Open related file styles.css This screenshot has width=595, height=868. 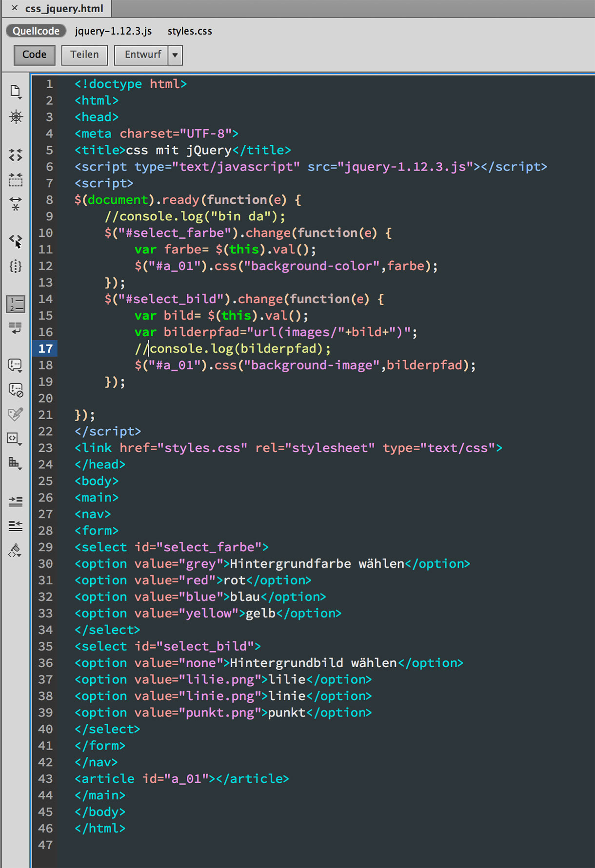tap(190, 31)
